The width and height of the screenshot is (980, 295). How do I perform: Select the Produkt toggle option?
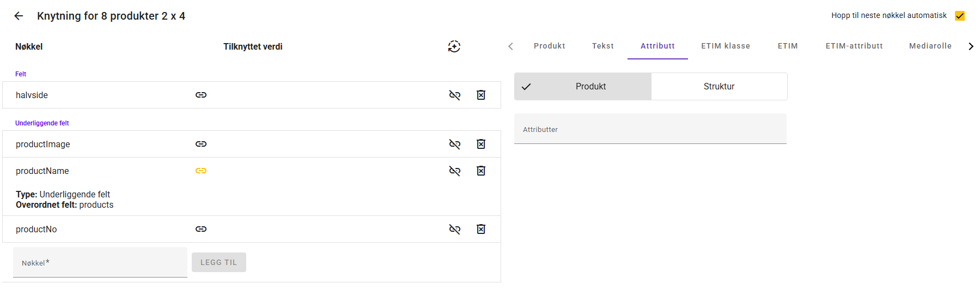(583, 87)
